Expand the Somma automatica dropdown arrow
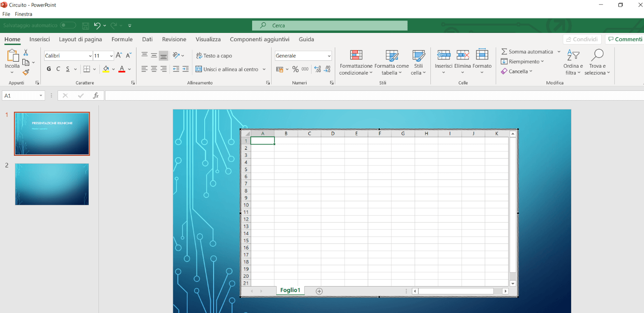This screenshot has height=313, width=644. pyautogui.click(x=559, y=51)
